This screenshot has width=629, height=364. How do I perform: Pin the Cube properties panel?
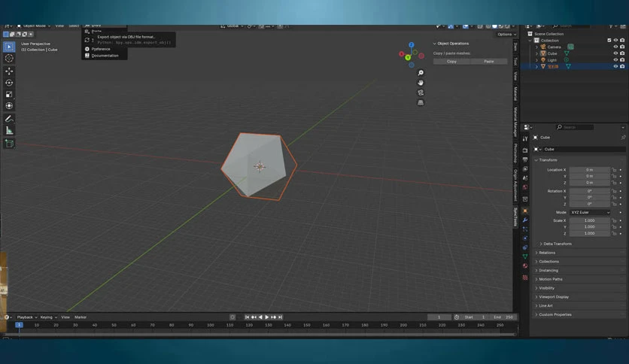(x=623, y=138)
